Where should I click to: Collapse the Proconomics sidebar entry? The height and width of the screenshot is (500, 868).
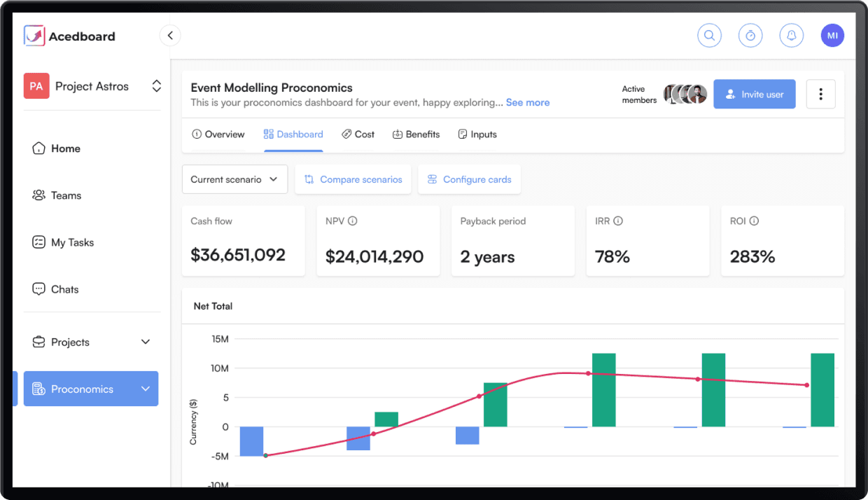click(x=145, y=389)
